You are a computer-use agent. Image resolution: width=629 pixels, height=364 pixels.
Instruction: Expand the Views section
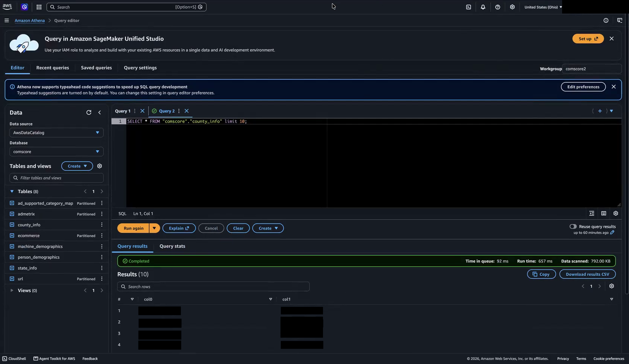pyautogui.click(x=12, y=290)
